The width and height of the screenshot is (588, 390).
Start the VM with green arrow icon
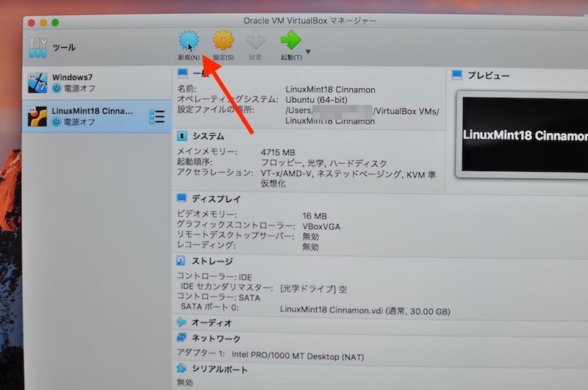[290, 40]
